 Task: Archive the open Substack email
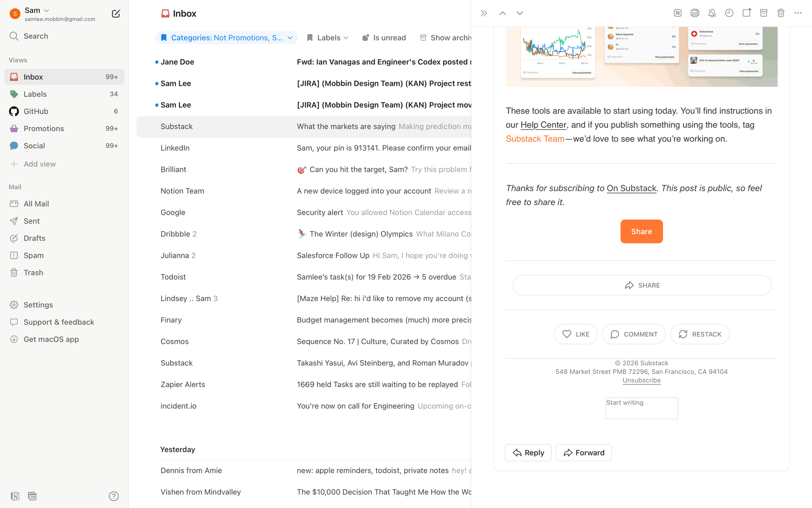click(764, 13)
